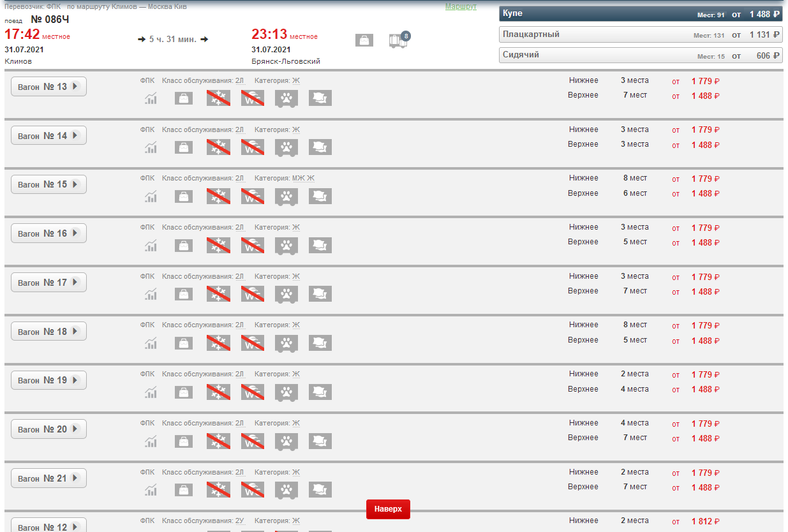The height and width of the screenshot is (532, 788).
Task: Click the bedding linen icon in wagon 17
Action: pyautogui.click(x=320, y=294)
